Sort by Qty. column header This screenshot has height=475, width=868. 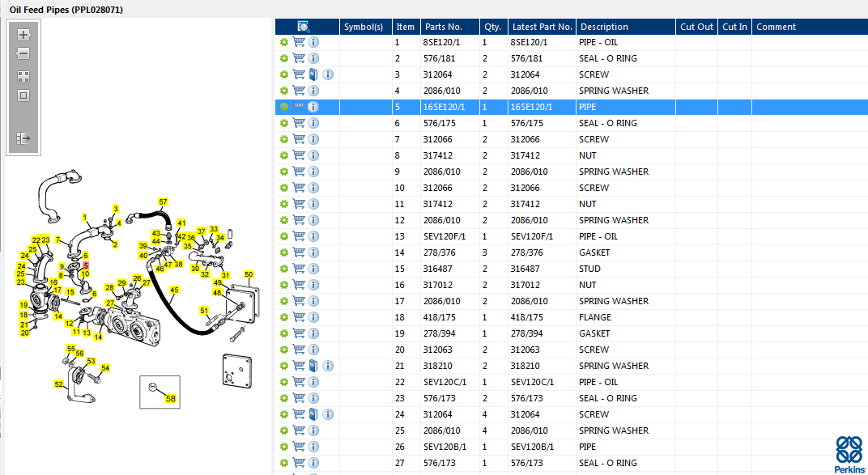pos(492,27)
